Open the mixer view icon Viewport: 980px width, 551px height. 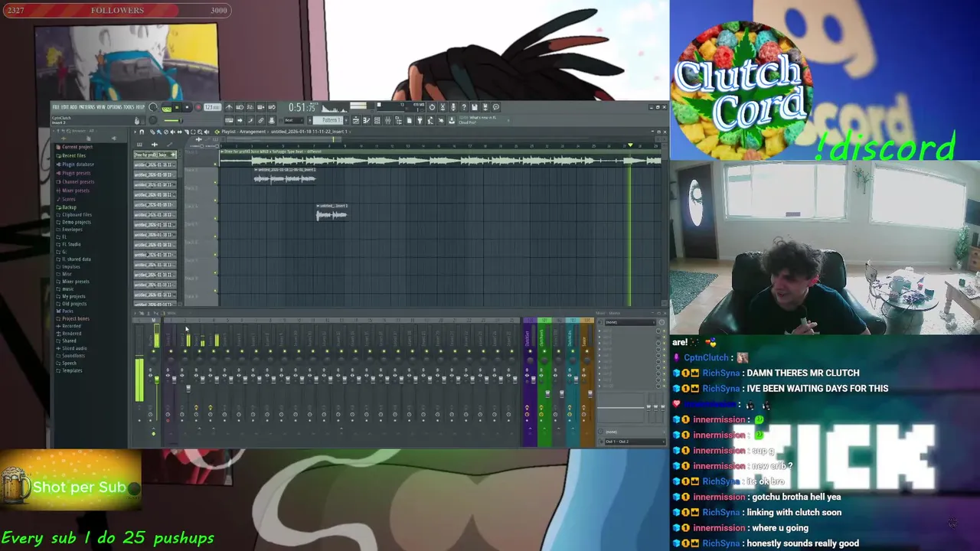pyautogui.click(x=387, y=120)
